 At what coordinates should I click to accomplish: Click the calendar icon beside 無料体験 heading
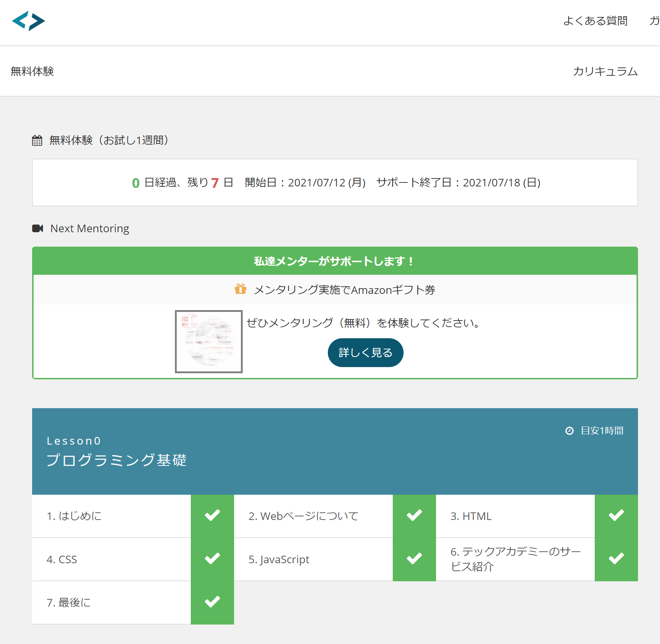pyautogui.click(x=37, y=140)
